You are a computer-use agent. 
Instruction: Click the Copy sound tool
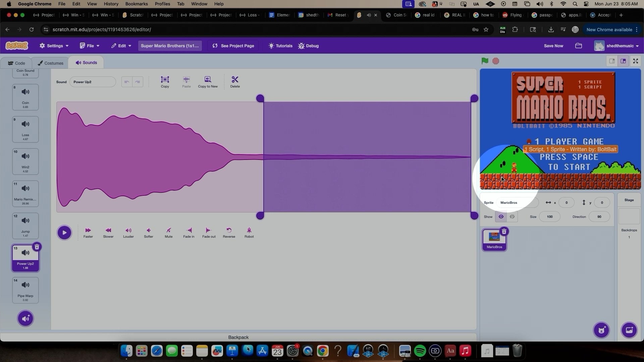[165, 82]
